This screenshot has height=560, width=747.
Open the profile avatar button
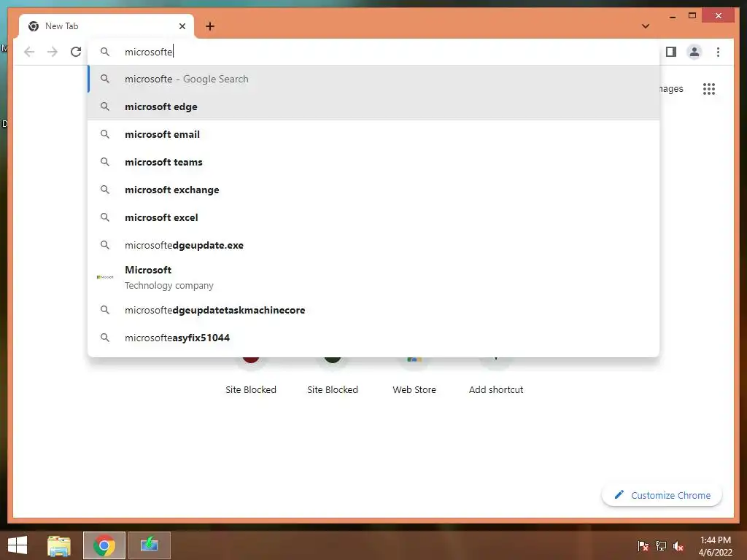coord(694,52)
